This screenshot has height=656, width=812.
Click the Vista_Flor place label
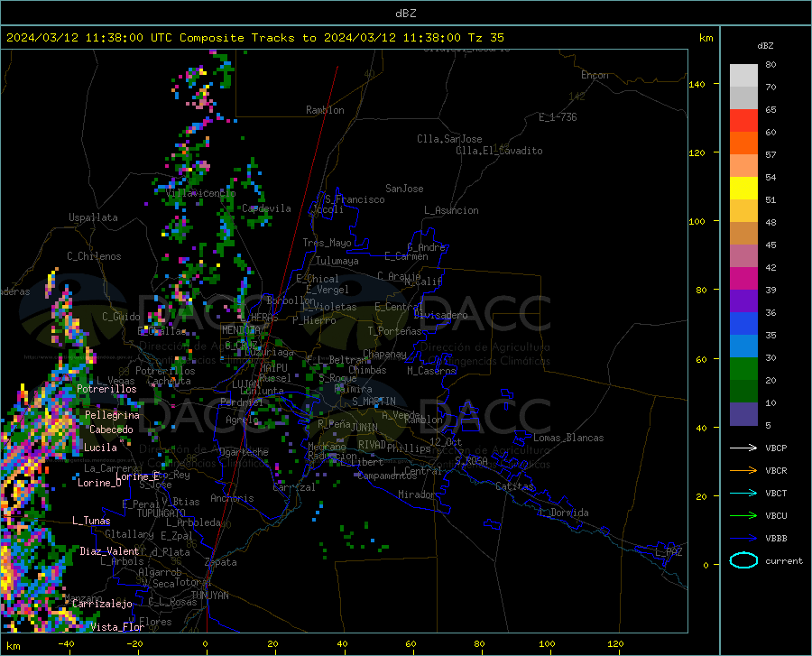coord(117,627)
